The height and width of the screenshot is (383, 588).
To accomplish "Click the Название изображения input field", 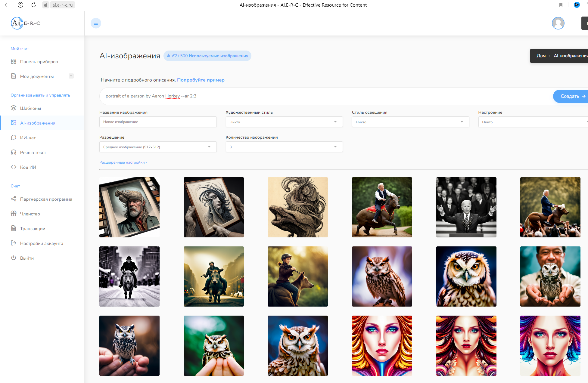I will point(158,122).
